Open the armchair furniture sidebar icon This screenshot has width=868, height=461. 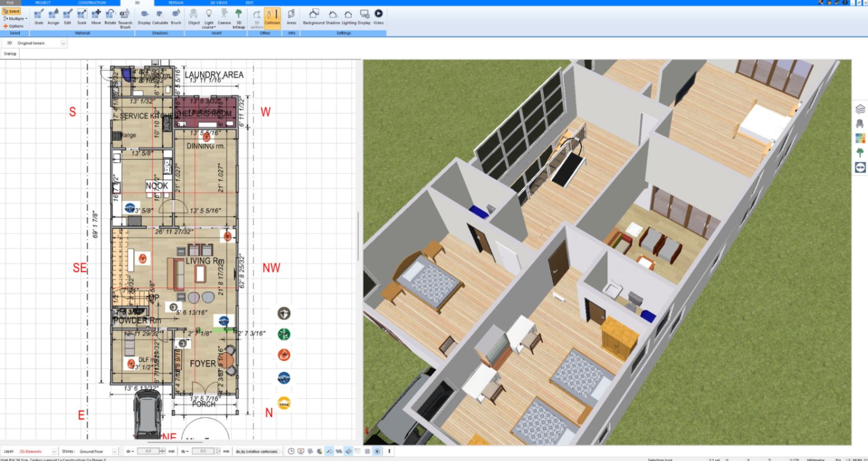pos(861,124)
